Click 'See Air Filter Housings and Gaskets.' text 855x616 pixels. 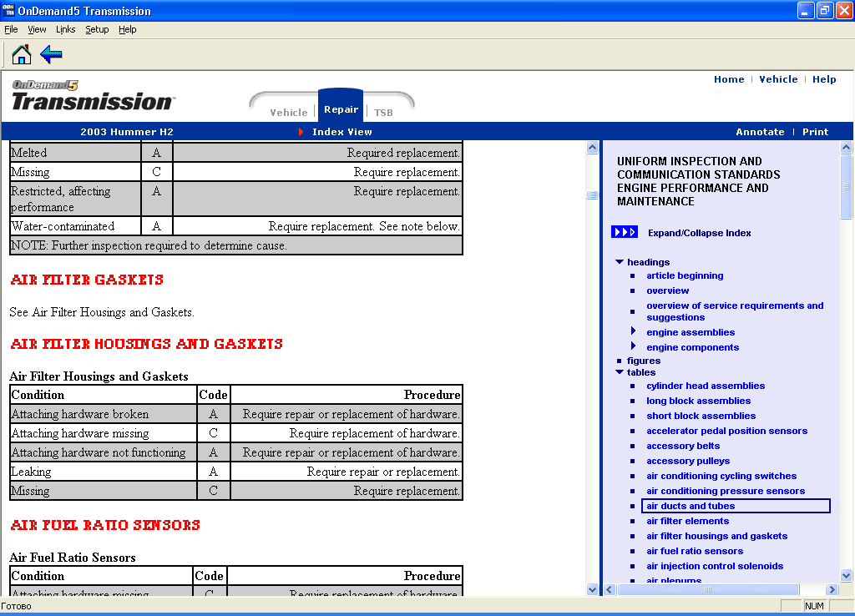[x=101, y=312]
